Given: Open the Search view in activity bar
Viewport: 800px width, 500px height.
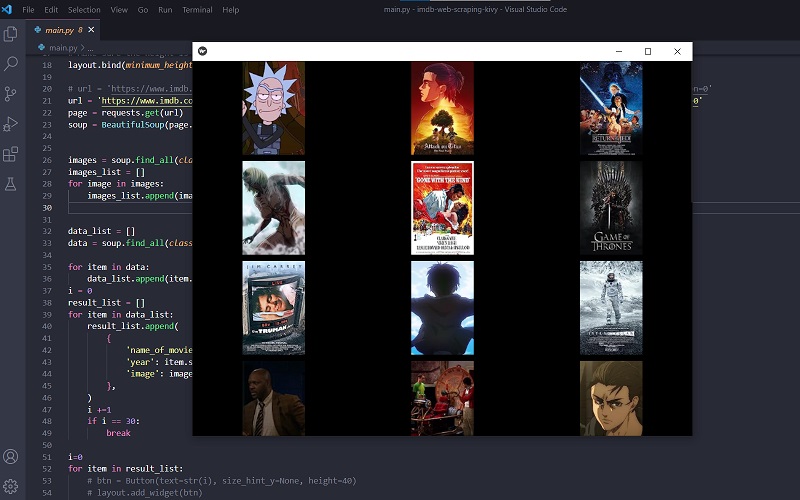Looking at the screenshot, I should pyautogui.click(x=11, y=63).
